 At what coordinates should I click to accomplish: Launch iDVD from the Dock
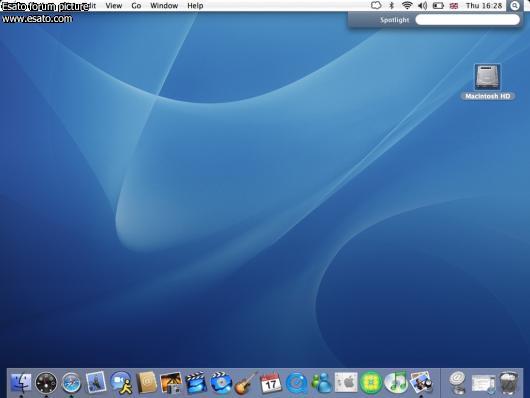[221, 383]
